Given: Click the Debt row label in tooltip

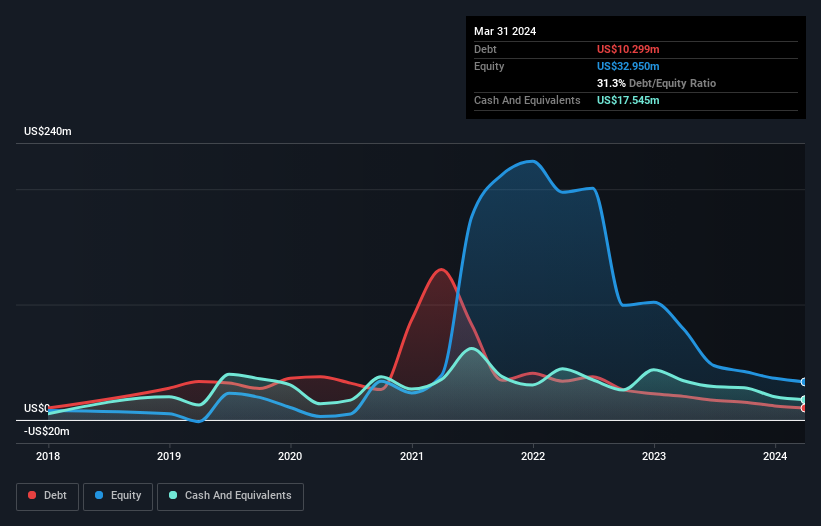Looking at the screenshot, I should point(485,49).
